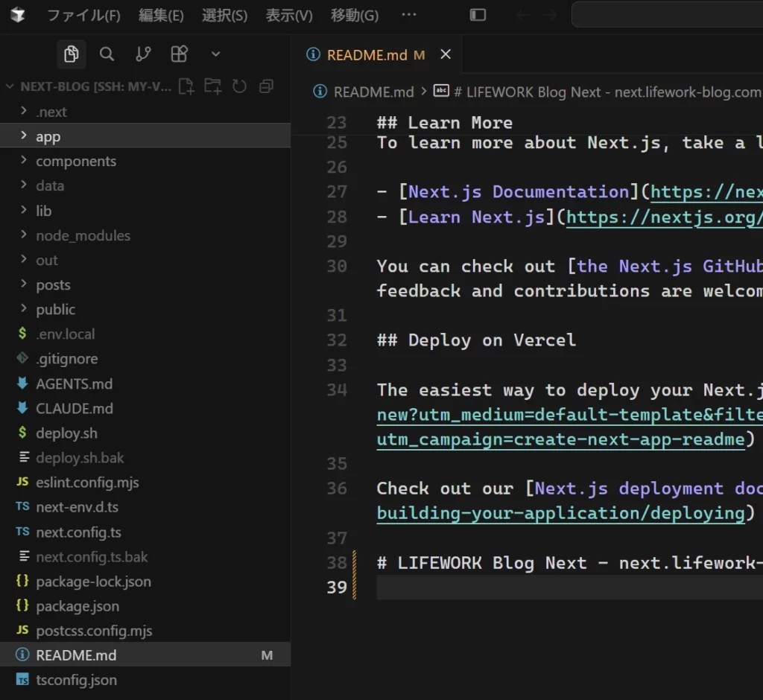Click the README.md breadcrumb segment
Viewport: 763px width, 700px height.
[373, 92]
